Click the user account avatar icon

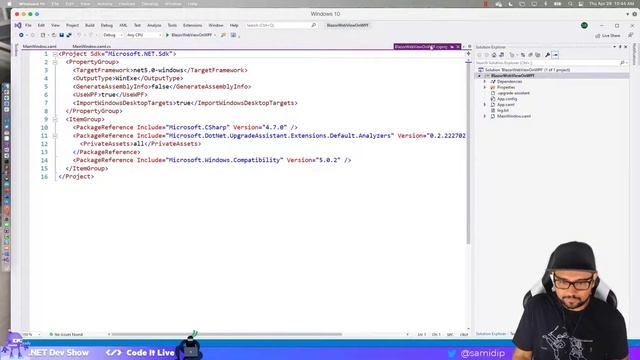pos(584,25)
